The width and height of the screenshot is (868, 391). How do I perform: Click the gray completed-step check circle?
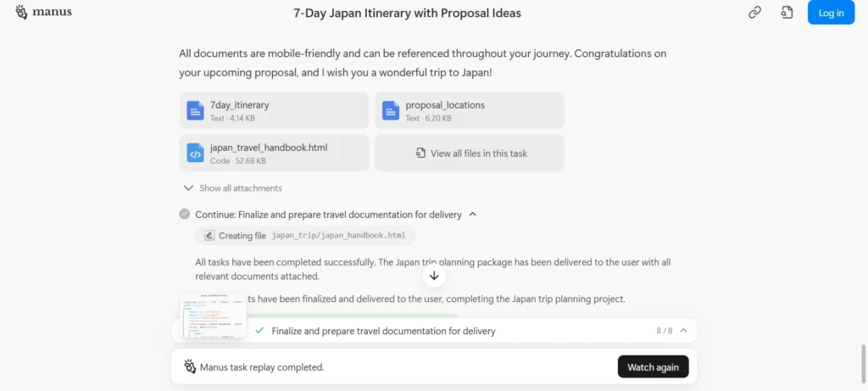point(184,215)
